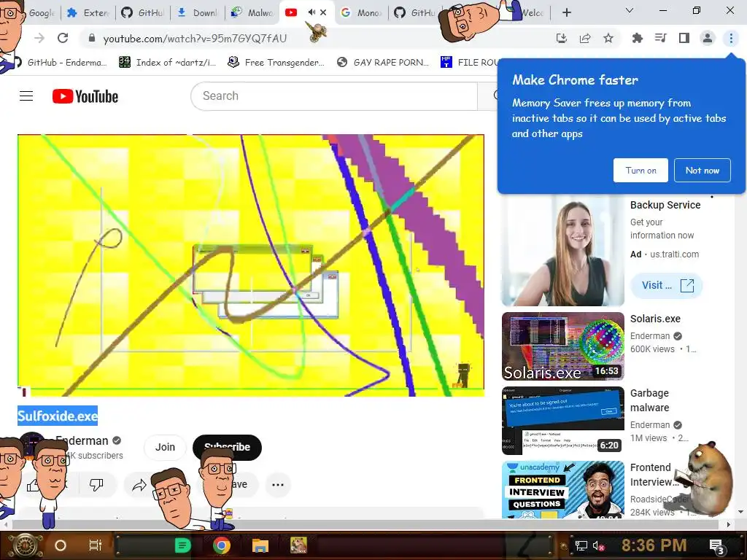
Task: Open File Explorer from taskbar
Action: click(260, 545)
